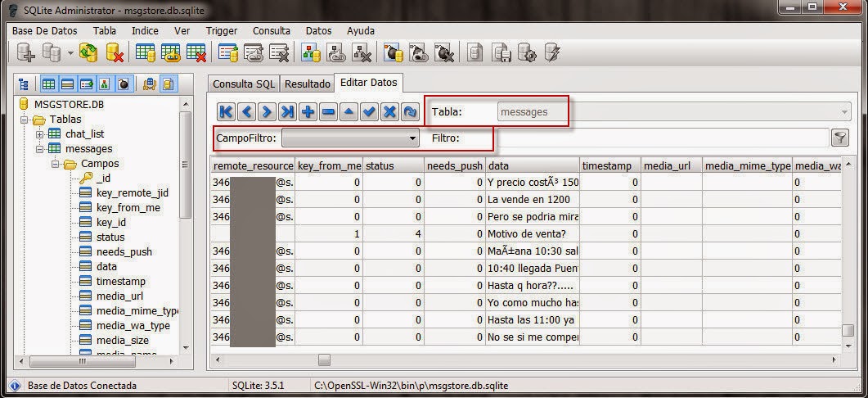868x398 pixels.
Task: Click the 'Motivo de venta?' data cell
Action: [x=533, y=234]
